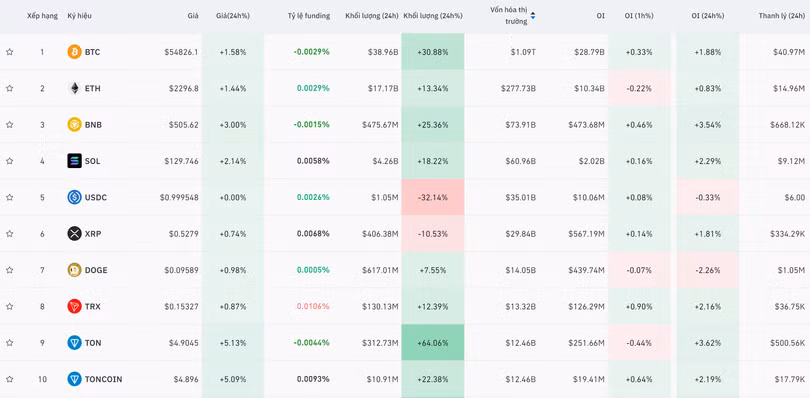
Task: Star TON as a favorite
Action: [x=9, y=343]
